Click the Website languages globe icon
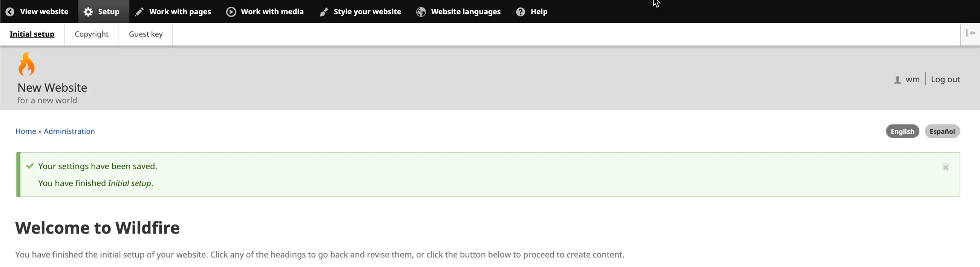 click(421, 12)
